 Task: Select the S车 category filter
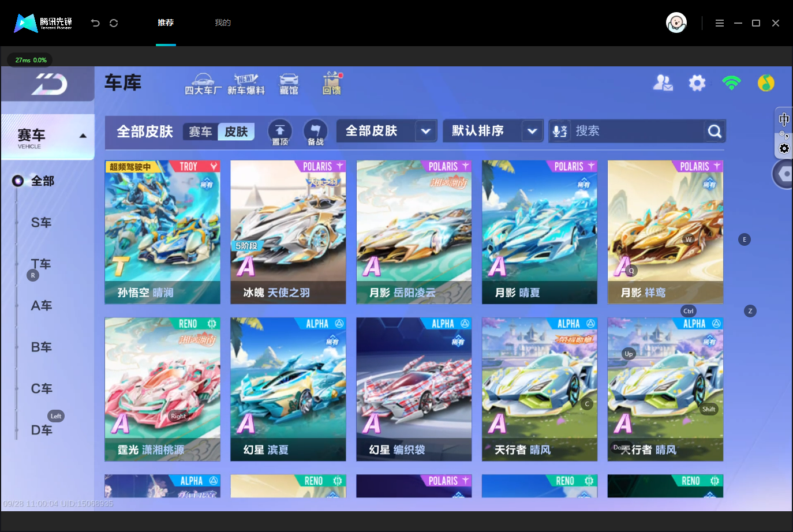pyautogui.click(x=42, y=223)
